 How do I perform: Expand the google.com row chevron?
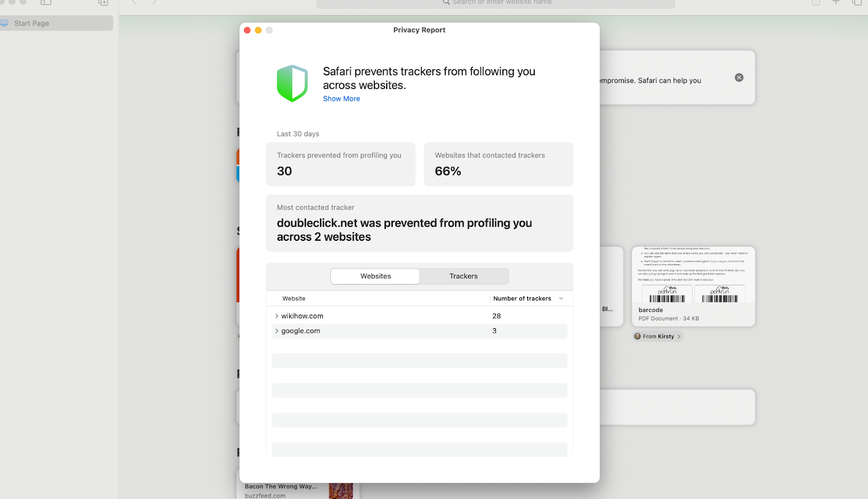tap(277, 331)
